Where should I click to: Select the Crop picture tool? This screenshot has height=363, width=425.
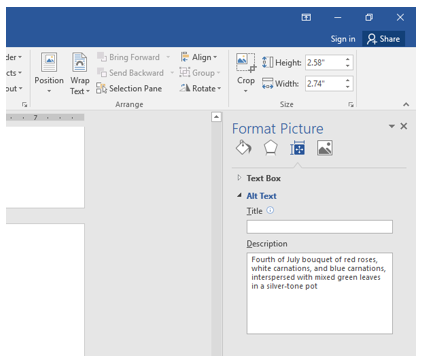click(x=246, y=73)
